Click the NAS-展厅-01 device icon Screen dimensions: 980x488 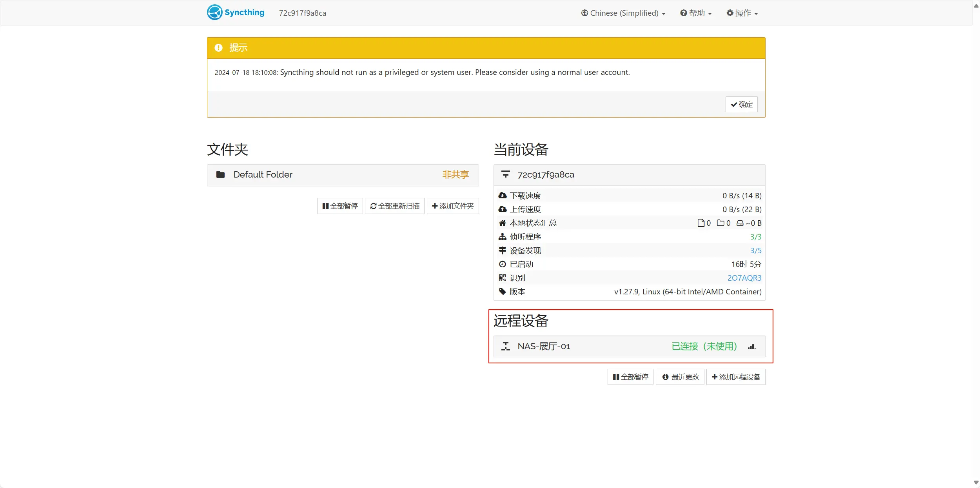tap(506, 346)
